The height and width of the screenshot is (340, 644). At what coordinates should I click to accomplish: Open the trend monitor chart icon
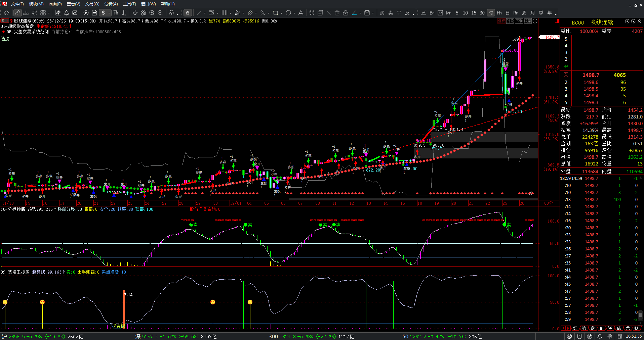click(x=75, y=13)
